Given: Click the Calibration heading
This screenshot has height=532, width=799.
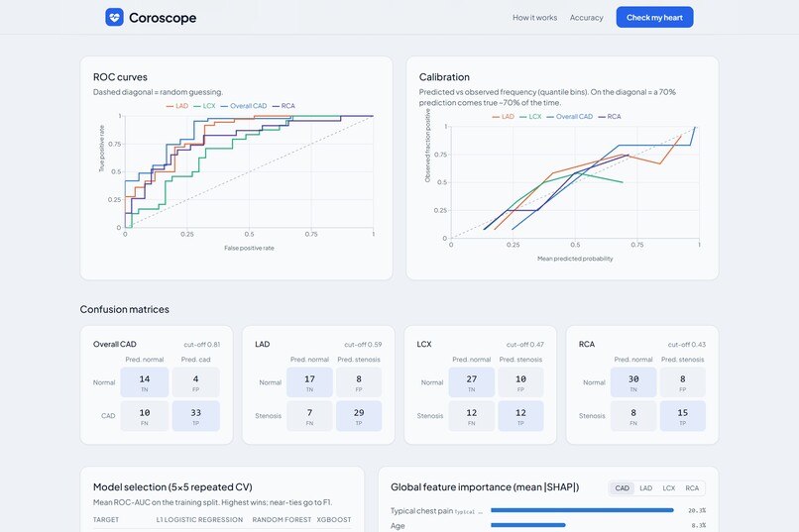Looking at the screenshot, I should pyautogui.click(x=444, y=77).
